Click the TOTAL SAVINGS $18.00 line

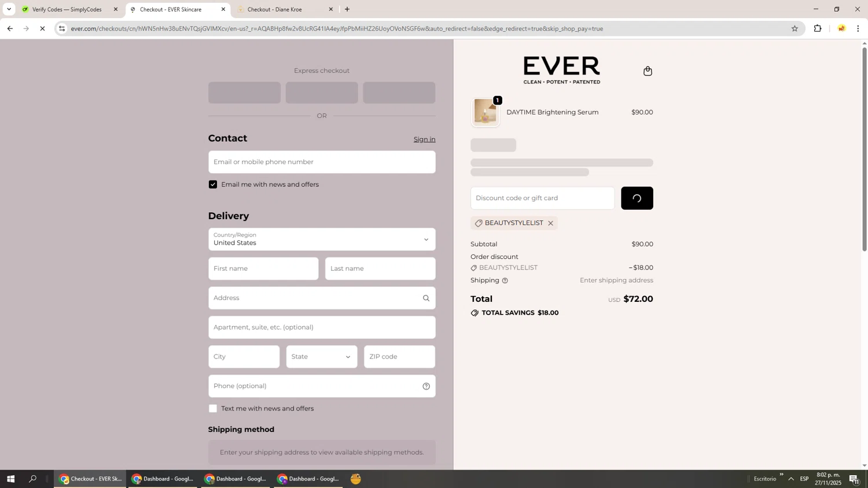[514, 313]
